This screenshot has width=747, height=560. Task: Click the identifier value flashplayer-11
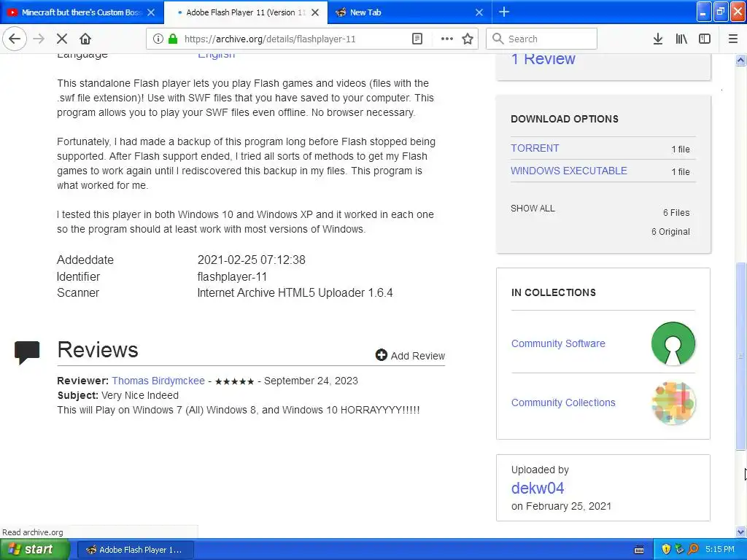[x=232, y=276]
